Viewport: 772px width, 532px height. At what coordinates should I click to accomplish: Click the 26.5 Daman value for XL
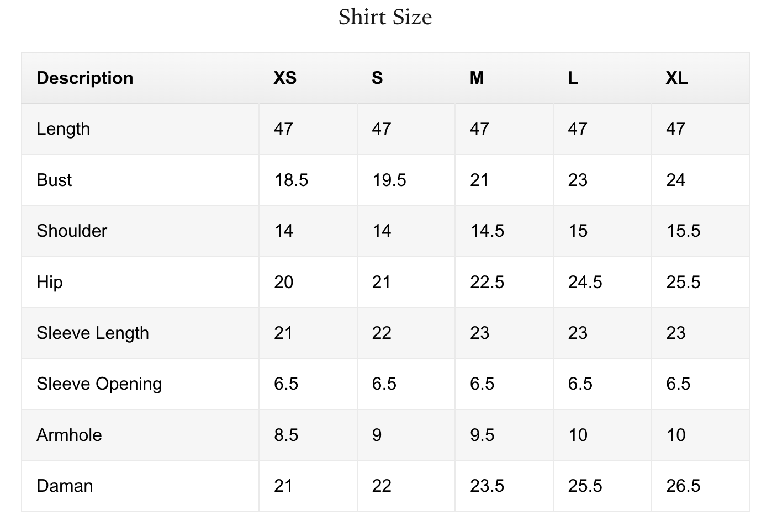click(x=683, y=486)
